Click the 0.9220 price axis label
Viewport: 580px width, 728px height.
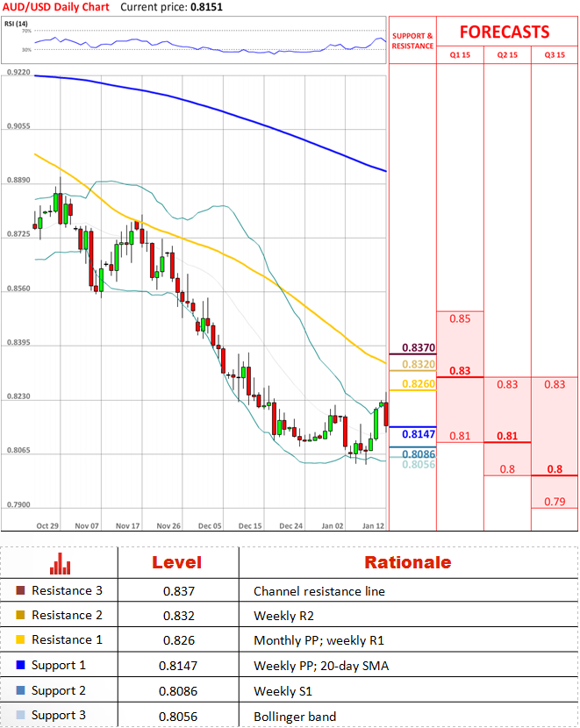click(x=18, y=73)
